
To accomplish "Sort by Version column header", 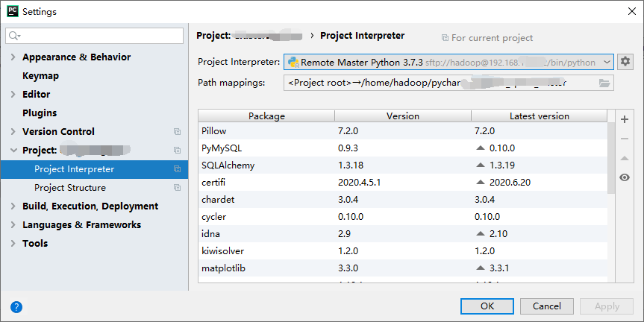I will point(403,116).
